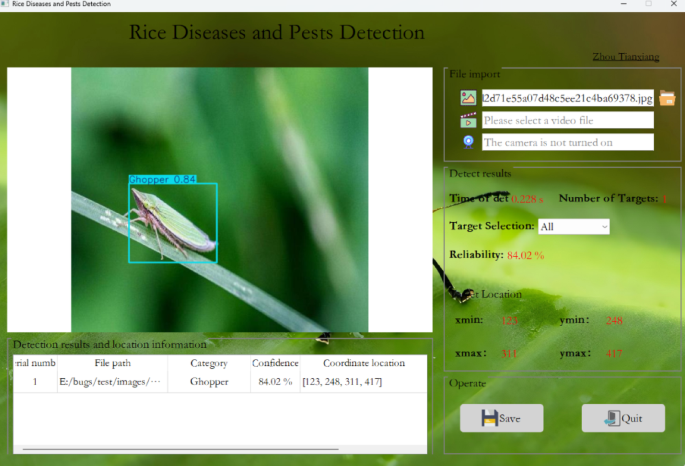This screenshot has width=685, height=466.
Task: Select the Coordinate location column header
Action: (364, 363)
